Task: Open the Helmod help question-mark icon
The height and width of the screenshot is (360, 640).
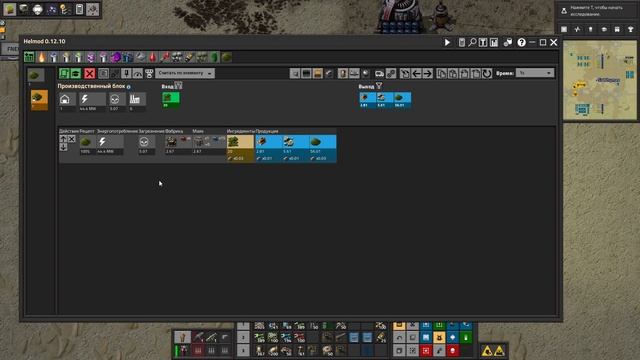Action: [x=521, y=42]
